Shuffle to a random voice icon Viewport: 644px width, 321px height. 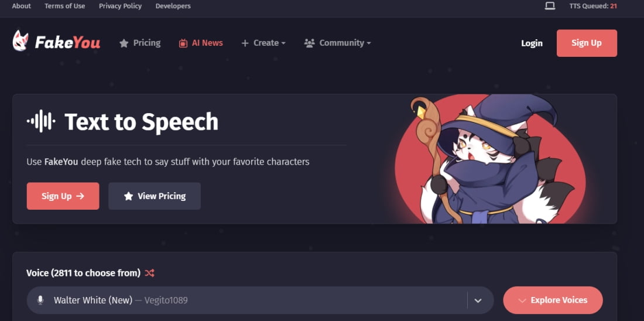[149, 273]
